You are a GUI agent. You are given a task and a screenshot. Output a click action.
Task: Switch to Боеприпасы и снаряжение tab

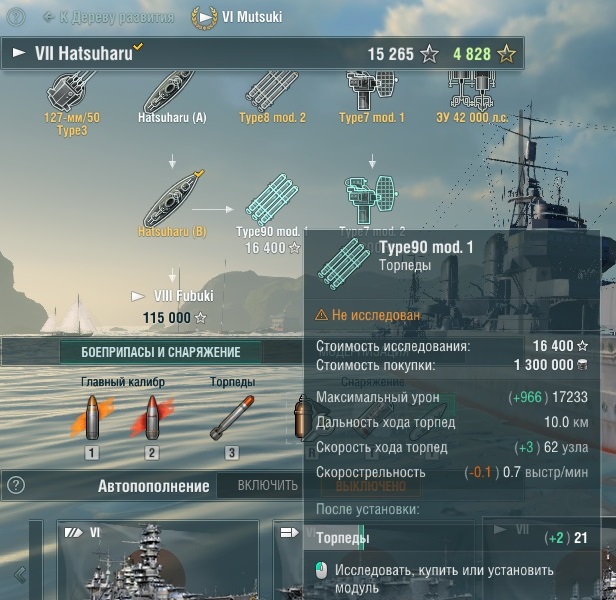161,352
